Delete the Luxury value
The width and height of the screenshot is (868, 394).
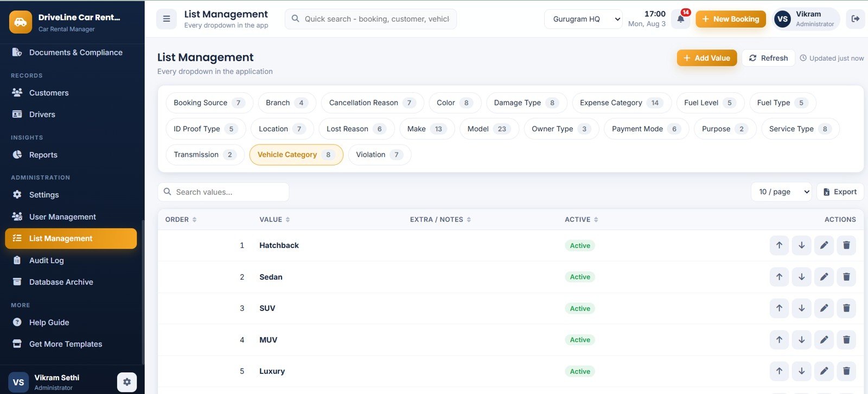[846, 371]
